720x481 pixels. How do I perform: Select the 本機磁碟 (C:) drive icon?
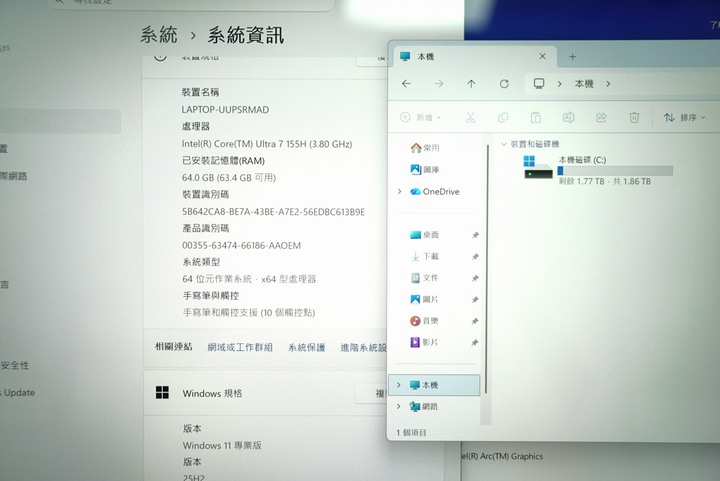click(x=538, y=168)
